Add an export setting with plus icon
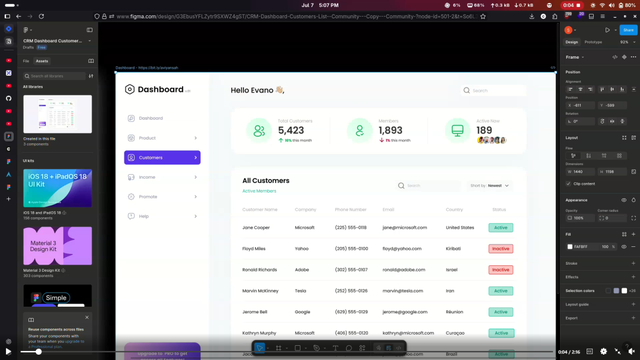The width and height of the screenshot is (640, 360). [633, 318]
